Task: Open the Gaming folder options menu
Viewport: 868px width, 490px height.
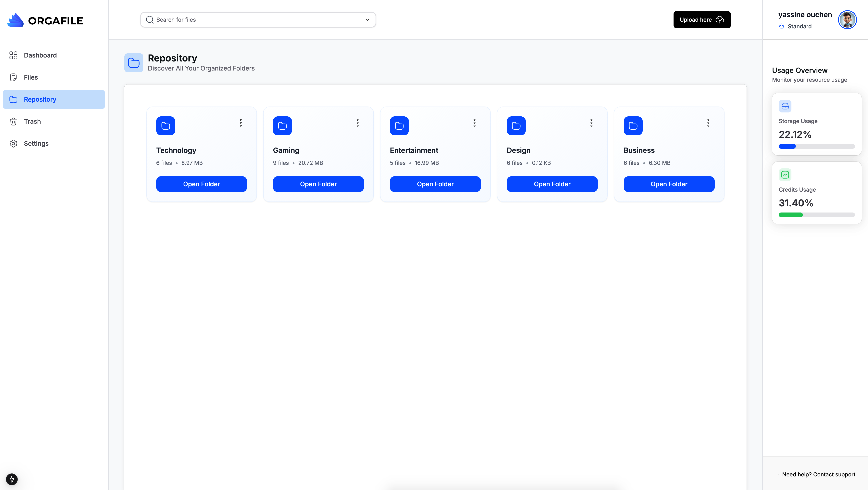Action: coord(357,123)
